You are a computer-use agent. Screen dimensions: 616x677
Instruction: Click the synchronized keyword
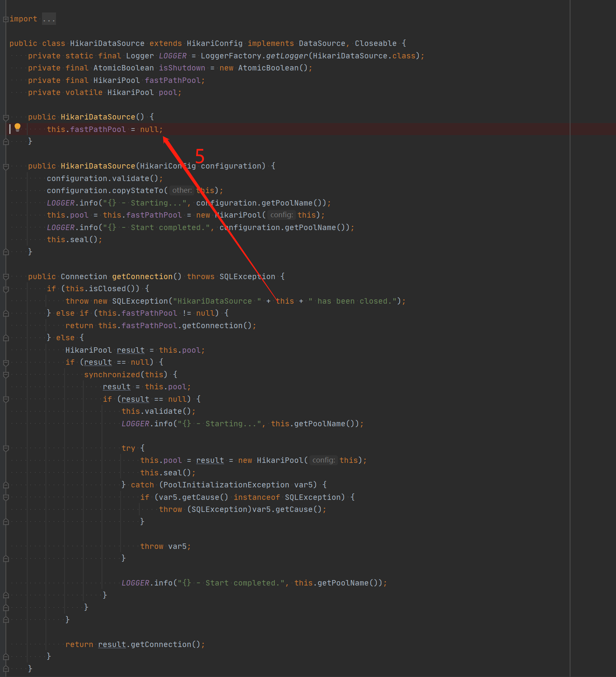[x=112, y=375]
